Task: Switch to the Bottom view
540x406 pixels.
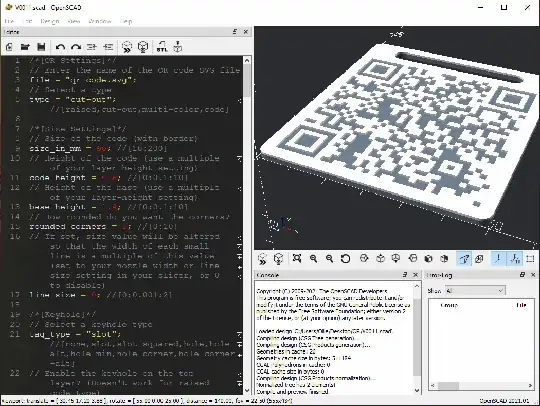Action: pos(396,258)
